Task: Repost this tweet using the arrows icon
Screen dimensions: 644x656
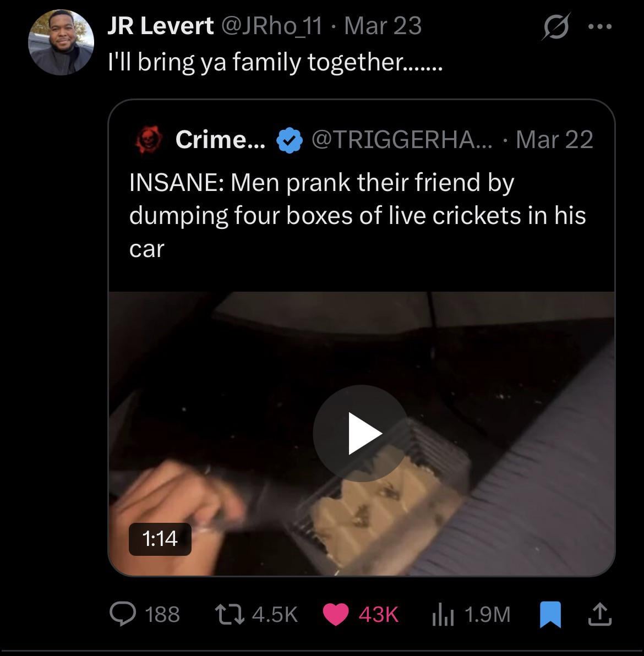Action: tap(229, 614)
